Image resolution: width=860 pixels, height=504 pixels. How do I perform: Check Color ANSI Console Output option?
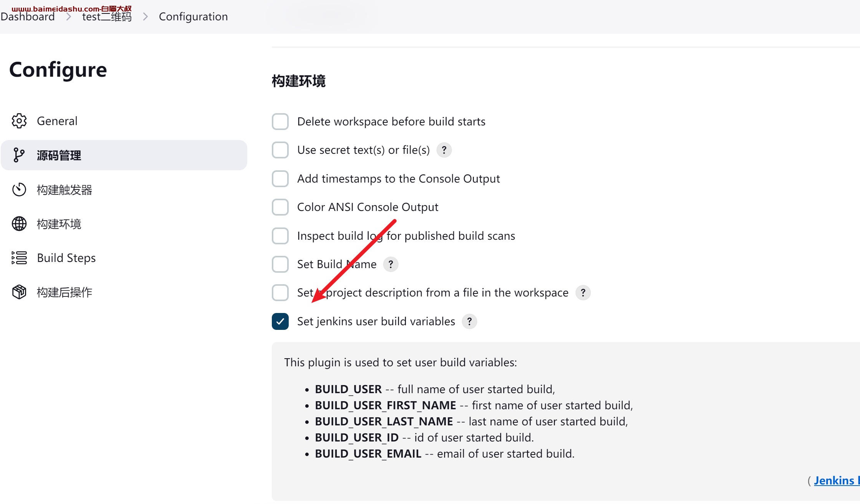tap(280, 207)
